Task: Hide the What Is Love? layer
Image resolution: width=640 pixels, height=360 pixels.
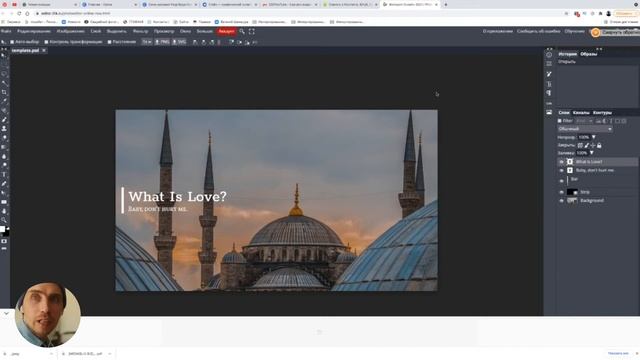Action: point(561,162)
